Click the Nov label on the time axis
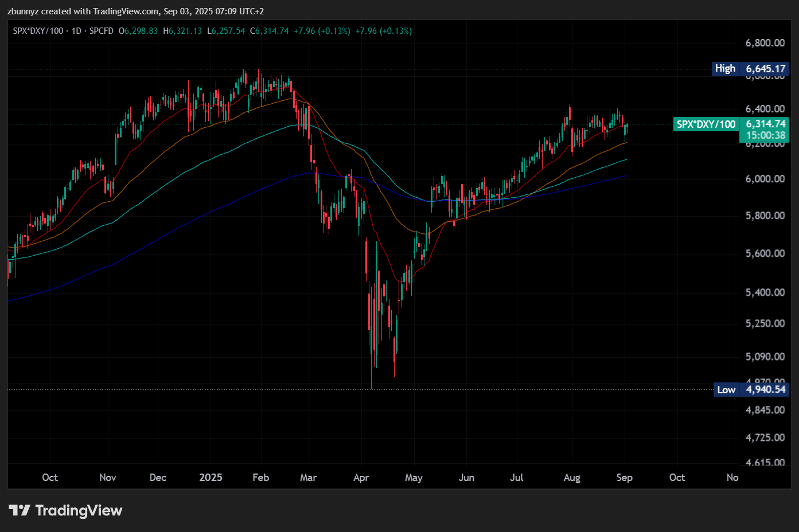This screenshot has height=532, width=799. point(108,478)
